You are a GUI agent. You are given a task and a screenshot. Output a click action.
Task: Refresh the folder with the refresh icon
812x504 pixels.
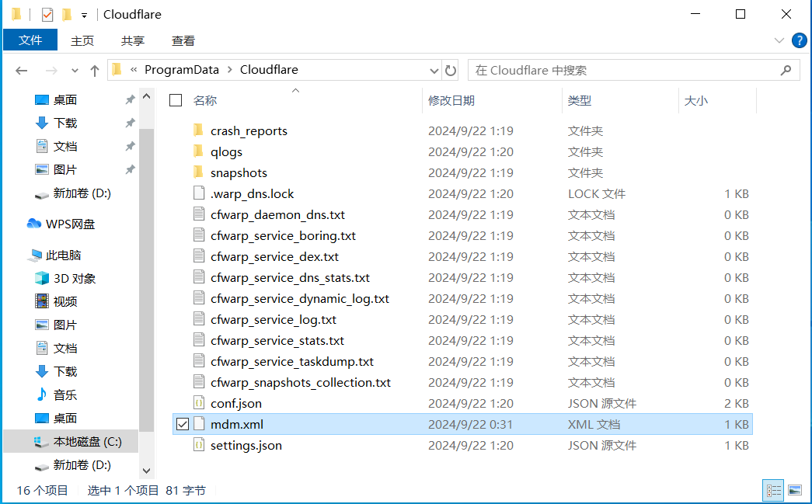click(x=451, y=70)
